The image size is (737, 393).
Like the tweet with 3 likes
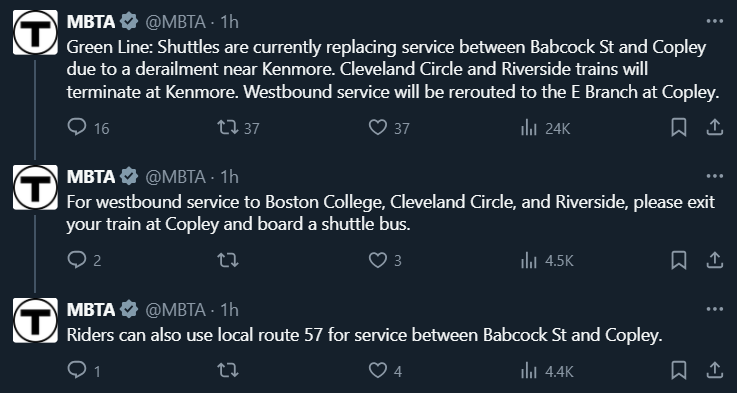point(384,260)
